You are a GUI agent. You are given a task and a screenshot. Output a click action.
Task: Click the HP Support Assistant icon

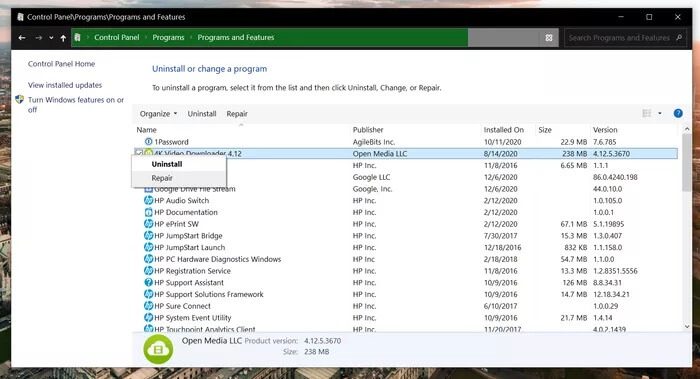pyautogui.click(x=149, y=282)
